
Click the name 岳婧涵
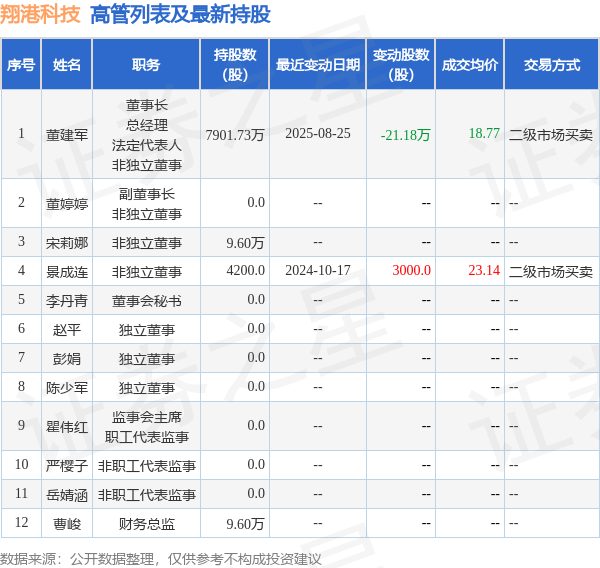[x=67, y=495]
